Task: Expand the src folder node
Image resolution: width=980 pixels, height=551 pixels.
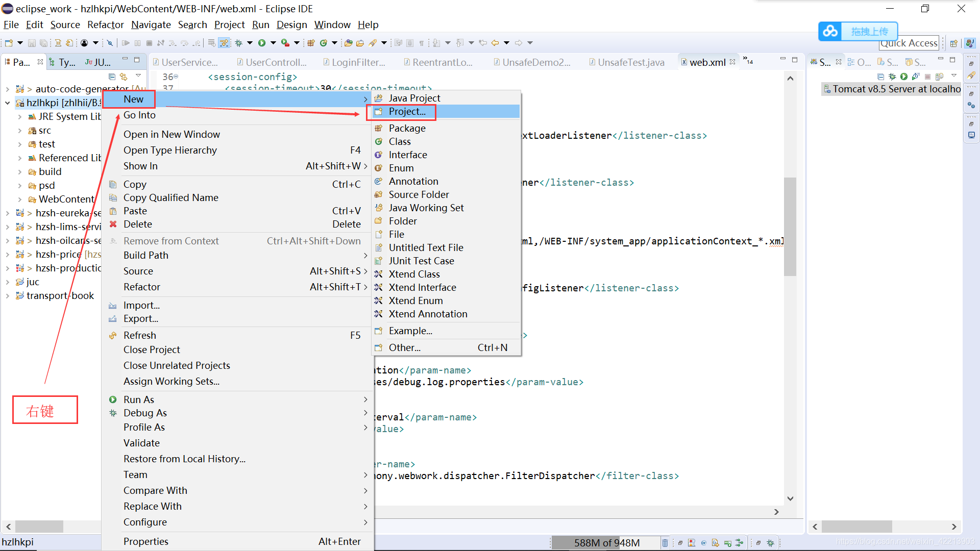Action: pyautogui.click(x=20, y=131)
